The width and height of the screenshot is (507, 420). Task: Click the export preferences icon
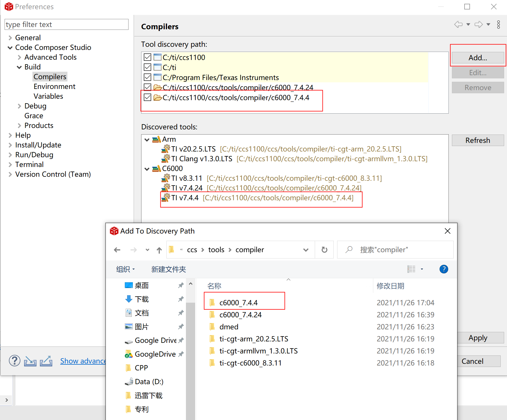(x=46, y=361)
